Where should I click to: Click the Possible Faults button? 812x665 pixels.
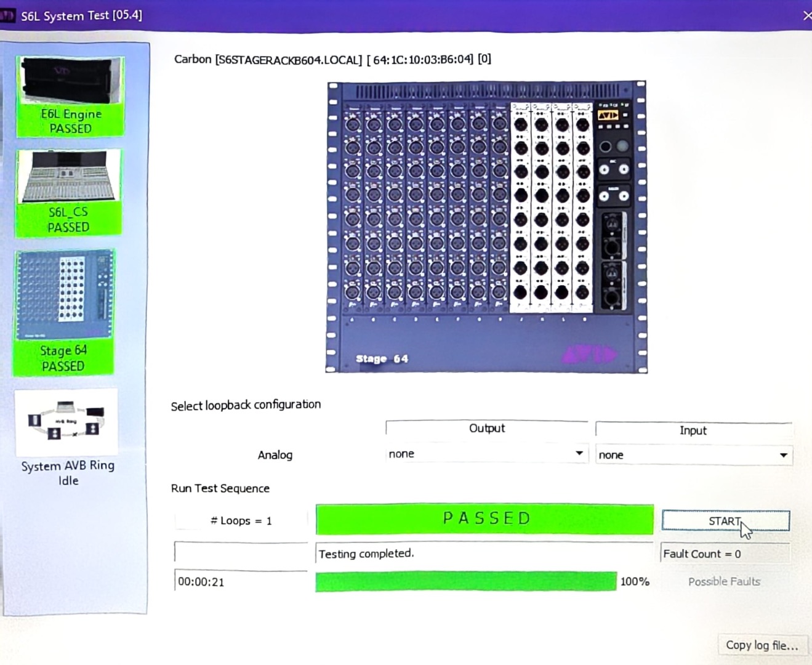coord(724,581)
